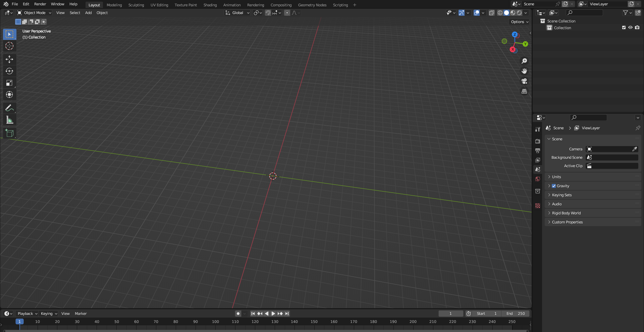Select the Rotate tool

pyautogui.click(x=9, y=71)
